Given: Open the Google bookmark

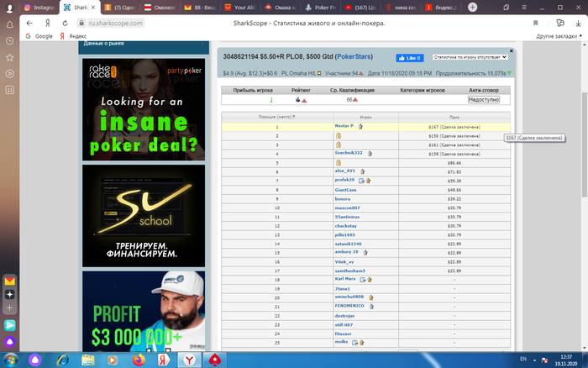Looking at the screenshot, I should [39, 36].
